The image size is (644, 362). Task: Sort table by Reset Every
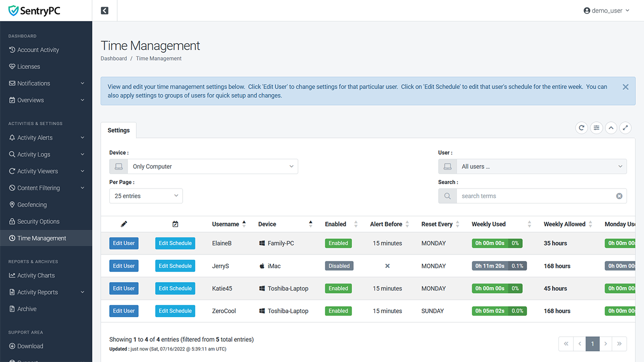(x=440, y=224)
